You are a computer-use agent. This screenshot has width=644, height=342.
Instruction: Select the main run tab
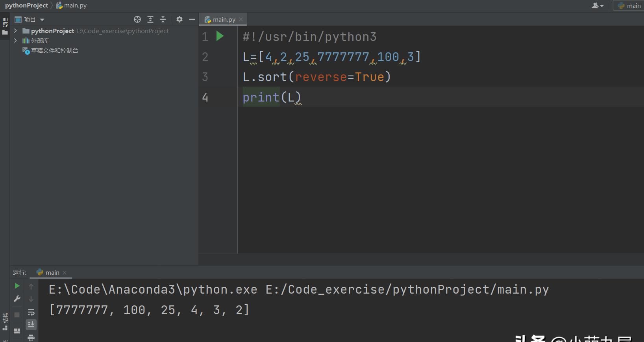(x=48, y=272)
